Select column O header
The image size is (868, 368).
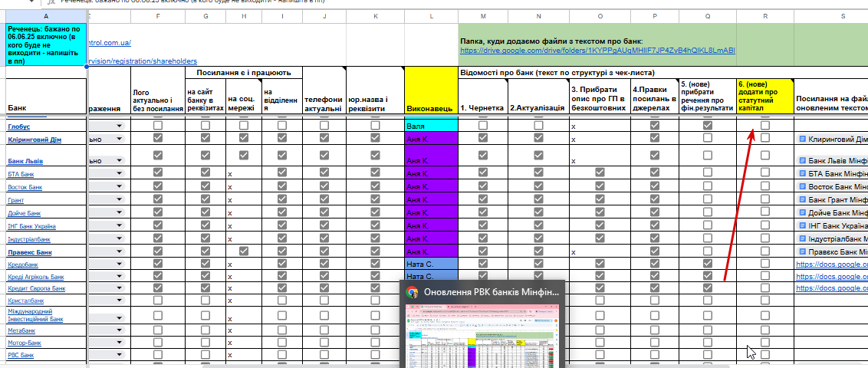pyautogui.click(x=600, y=17)
